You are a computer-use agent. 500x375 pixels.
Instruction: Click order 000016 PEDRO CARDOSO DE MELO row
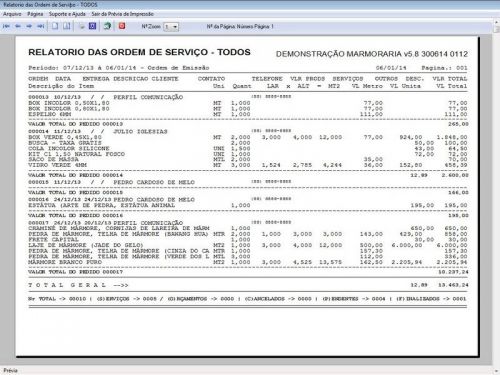click(x=160, y=199)
